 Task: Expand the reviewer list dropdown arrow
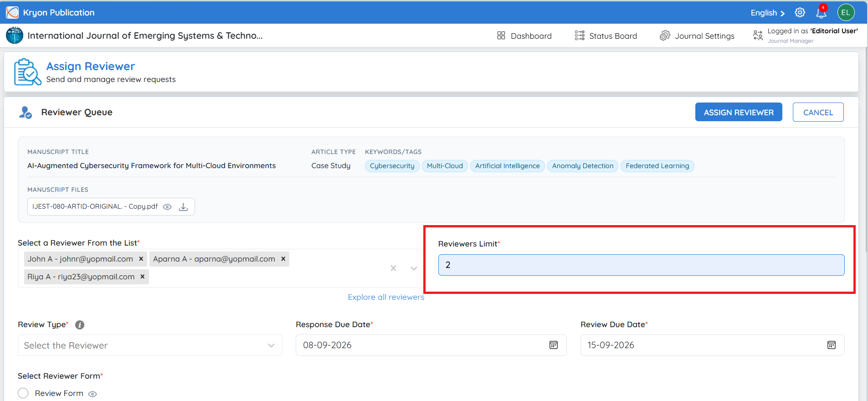click(x=414, y=268)
